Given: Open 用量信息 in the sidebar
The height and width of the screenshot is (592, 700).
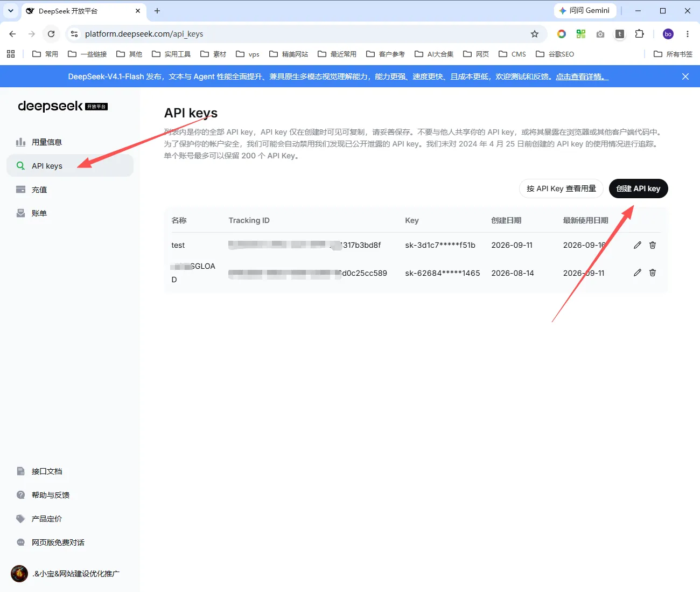Looking at the screenshot, I should click(70, 142).
